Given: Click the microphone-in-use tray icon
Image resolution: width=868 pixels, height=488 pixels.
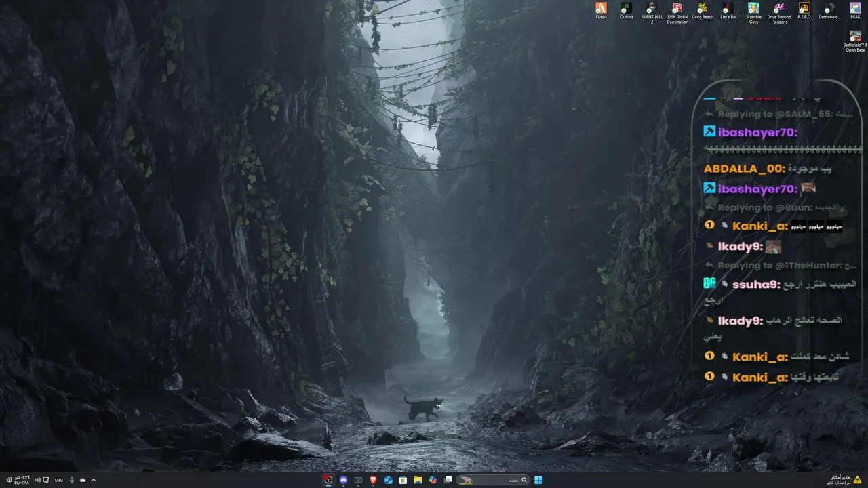Looking at the screenshot, I should [x=72, y=480].
